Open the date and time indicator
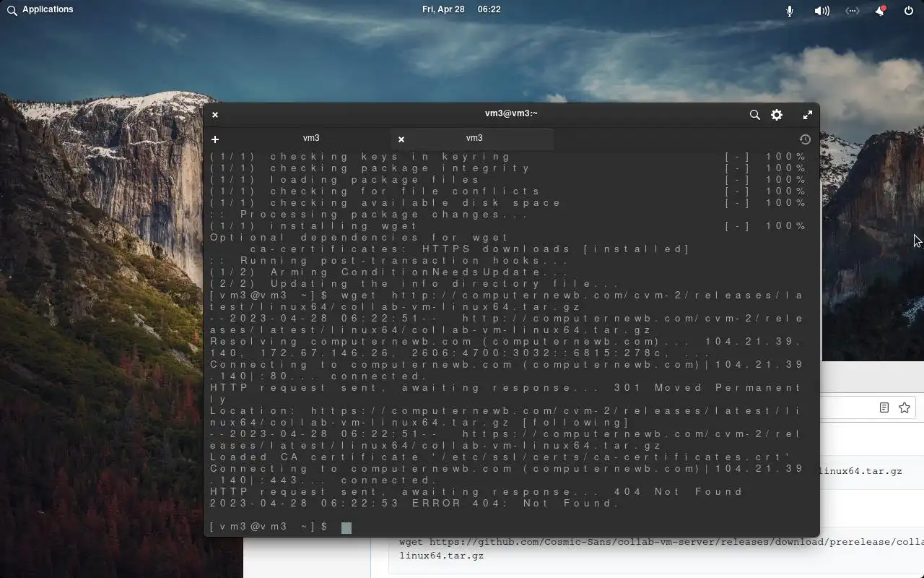This screenshot has height=578, width=924. click(x=461, y=9)
